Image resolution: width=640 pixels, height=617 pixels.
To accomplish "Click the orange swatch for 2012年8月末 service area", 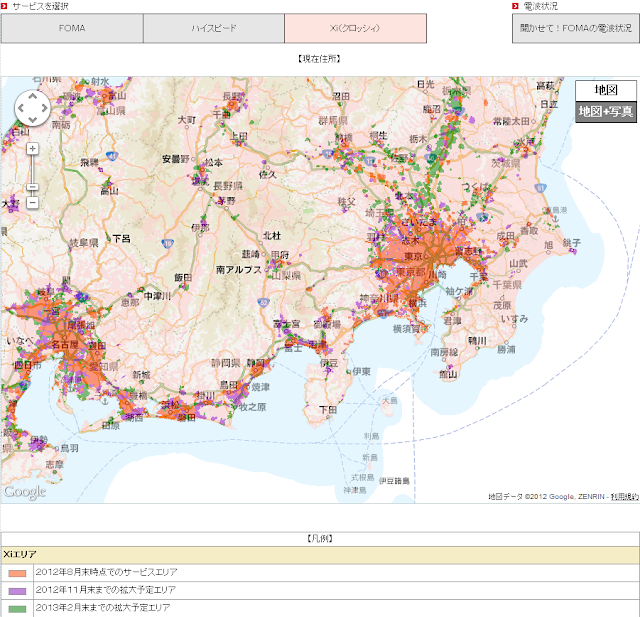I will 17,573.
